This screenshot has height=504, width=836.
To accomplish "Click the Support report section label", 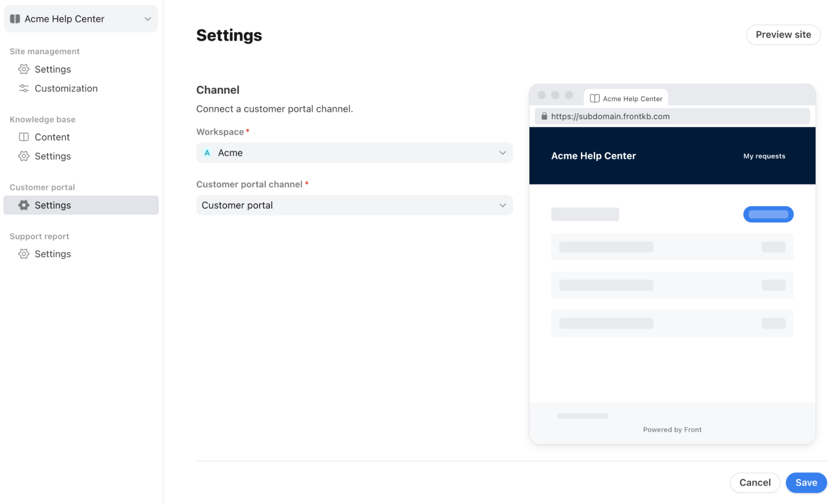I will (x=39, y=236).
